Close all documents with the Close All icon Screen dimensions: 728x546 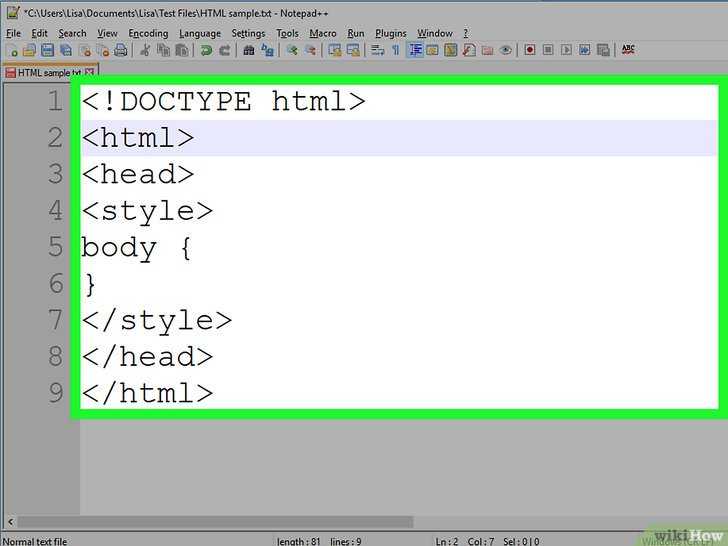point(103,50)
